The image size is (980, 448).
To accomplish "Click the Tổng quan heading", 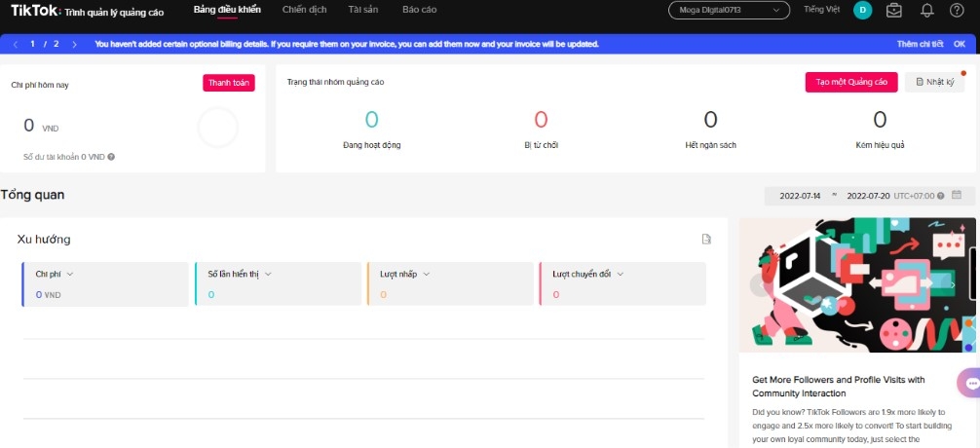I will tap(32, 195).
